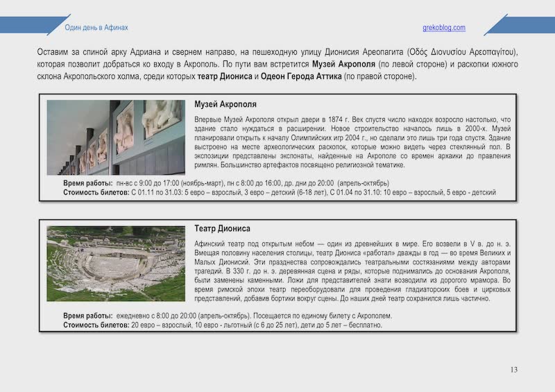Viewport: 555px width, 392px height.
Task: Click the header title "Один день в Афинах"
Action: tap(96, 28)
